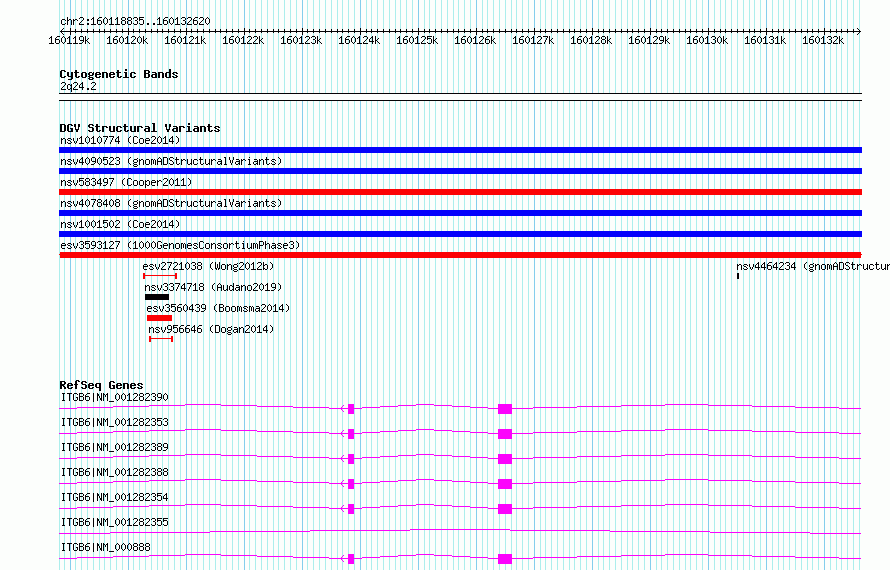Screen dimensions: 890x570
Task: Open the Cytogenetic Bands track heading
Action: click(x=119, y=74)
